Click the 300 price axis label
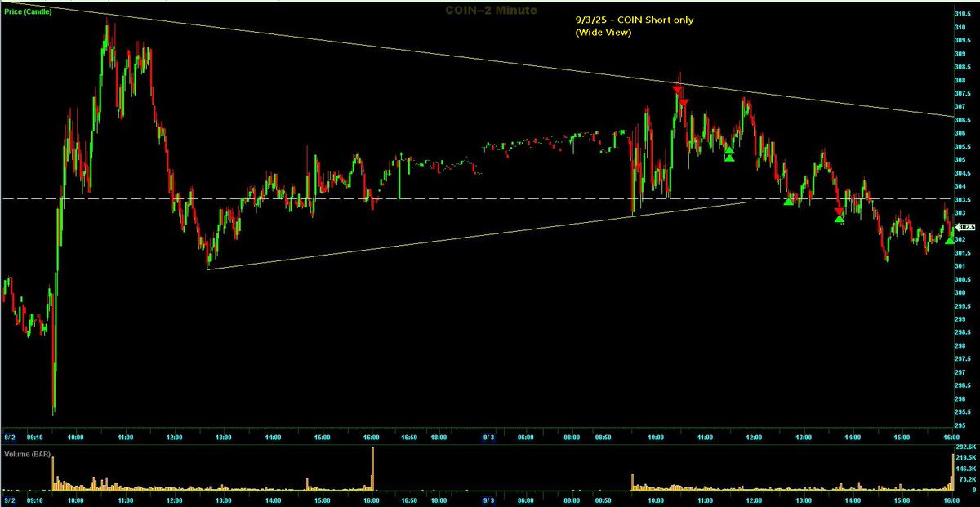Screen dimensions: 980x507 [x=960, y=292]
